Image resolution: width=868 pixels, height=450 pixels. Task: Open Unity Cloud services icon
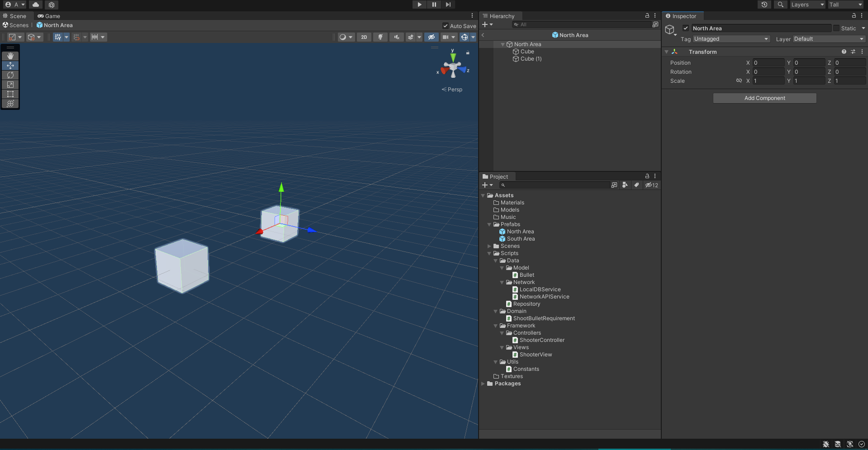pos(36,5)
